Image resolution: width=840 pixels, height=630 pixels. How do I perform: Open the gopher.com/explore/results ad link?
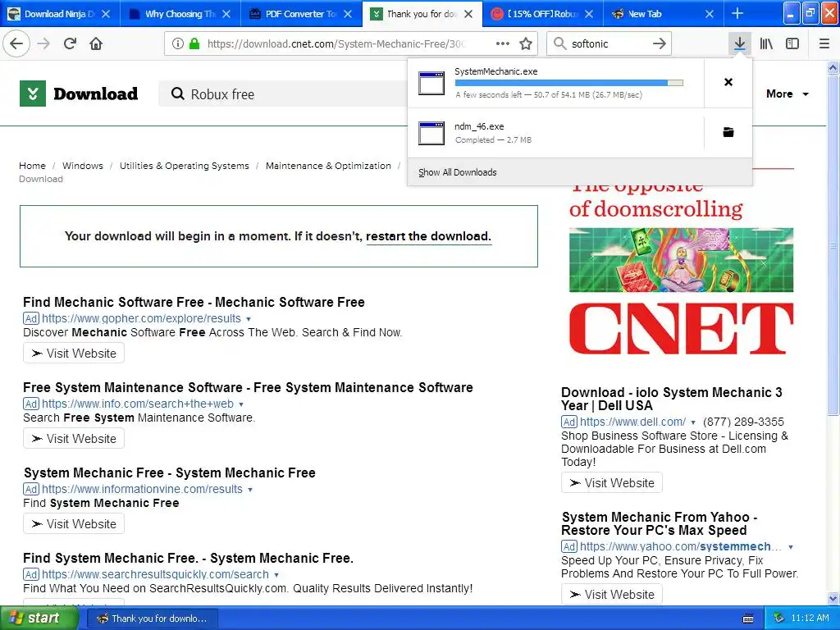pos(141,319)
